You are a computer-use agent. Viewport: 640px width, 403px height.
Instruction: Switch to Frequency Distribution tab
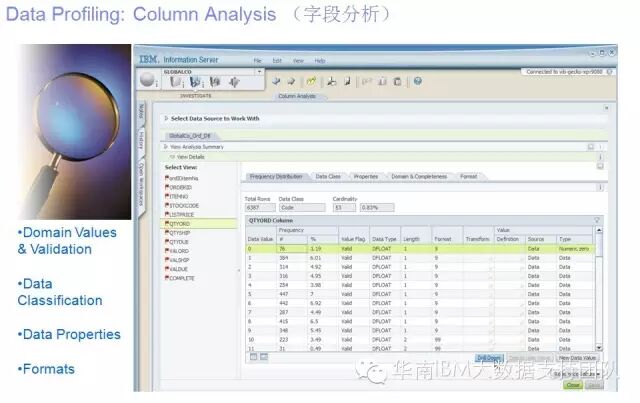coord(276,176)
